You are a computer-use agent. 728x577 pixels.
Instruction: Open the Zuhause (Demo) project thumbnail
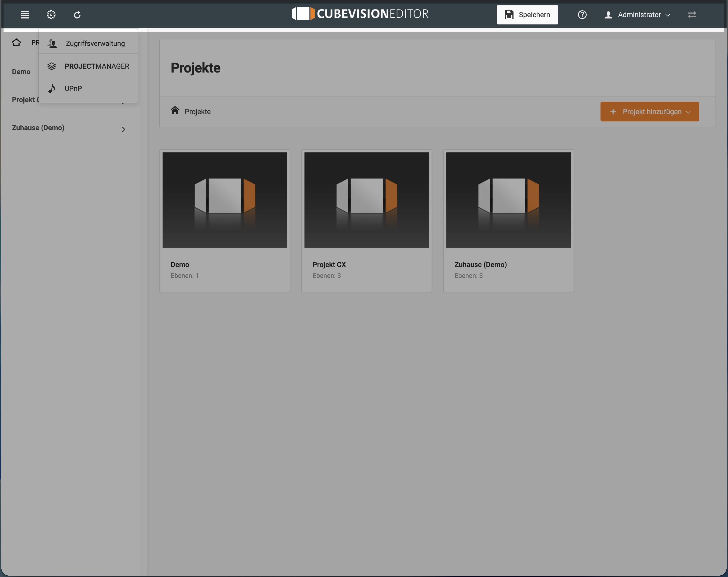[x=508, y=200]
